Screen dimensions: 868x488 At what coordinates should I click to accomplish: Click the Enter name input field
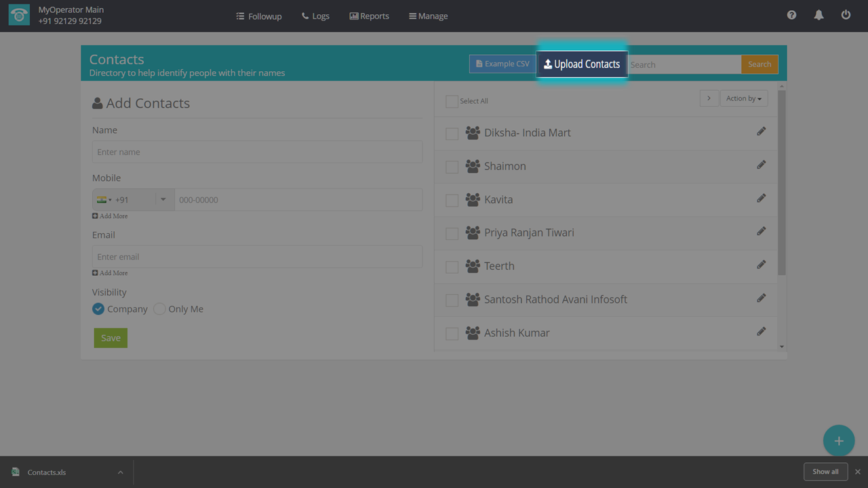click(x=257, y=152)
